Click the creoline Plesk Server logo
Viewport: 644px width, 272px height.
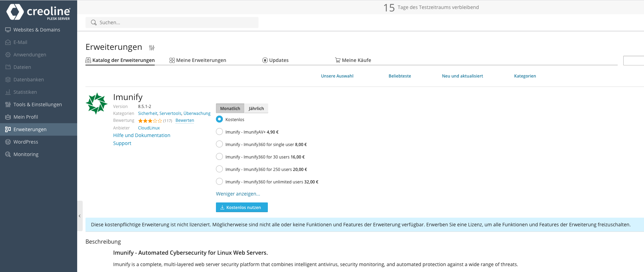pos(38,12)
